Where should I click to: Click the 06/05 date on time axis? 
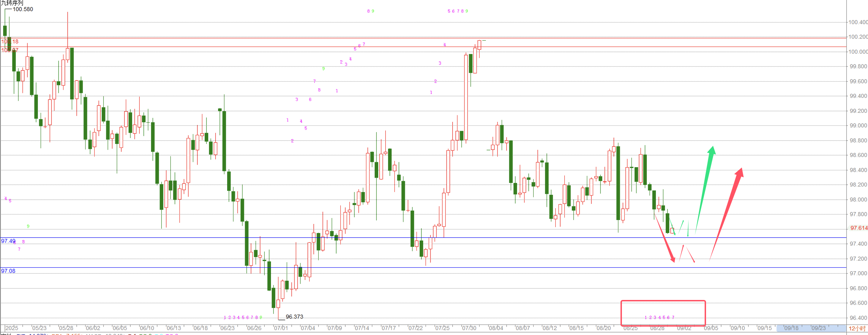120,328
